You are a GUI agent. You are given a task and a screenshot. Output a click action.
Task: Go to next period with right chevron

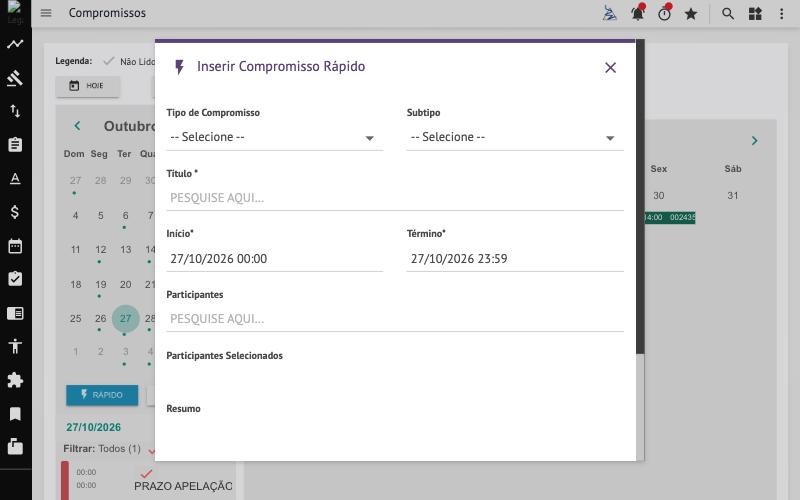click(x=754, y=141)
